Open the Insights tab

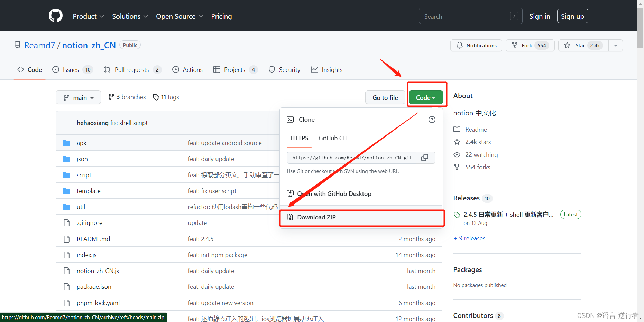tap(326, 70)
